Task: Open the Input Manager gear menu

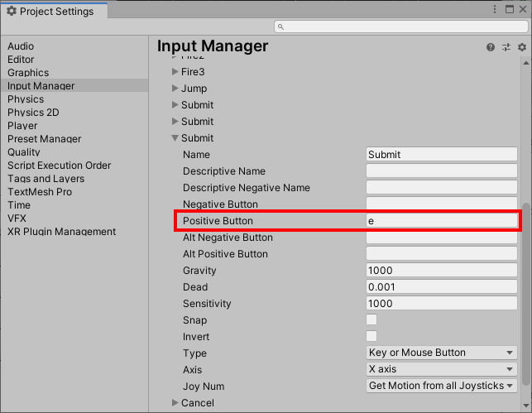Action: pyautogui.click(x=522, y=47)
